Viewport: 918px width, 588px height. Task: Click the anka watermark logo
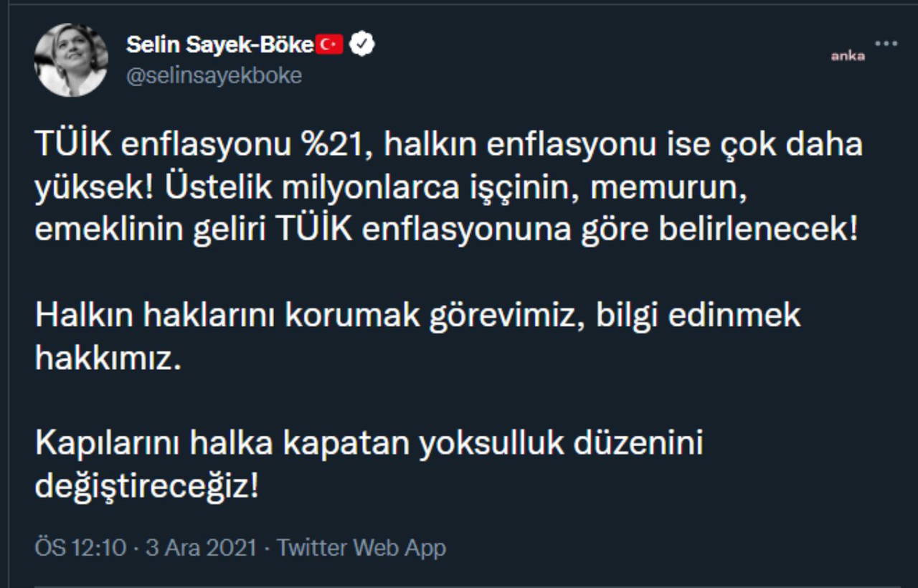[x=848, y=56]
